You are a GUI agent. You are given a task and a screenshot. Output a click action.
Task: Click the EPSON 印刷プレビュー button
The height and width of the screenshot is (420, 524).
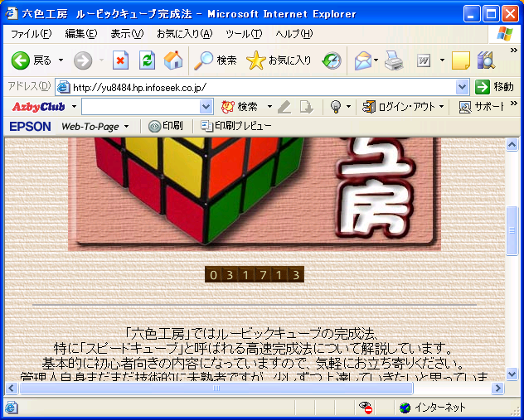237,126
